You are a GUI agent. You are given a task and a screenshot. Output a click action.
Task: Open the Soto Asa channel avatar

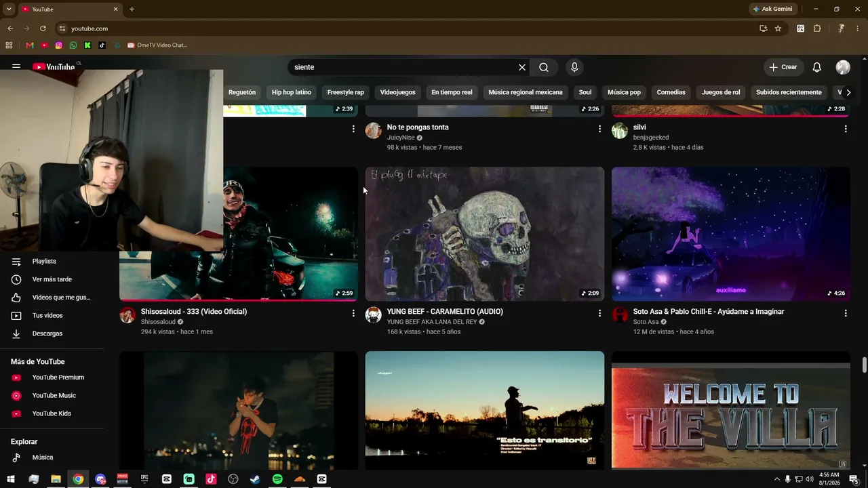tap(620, 315)
